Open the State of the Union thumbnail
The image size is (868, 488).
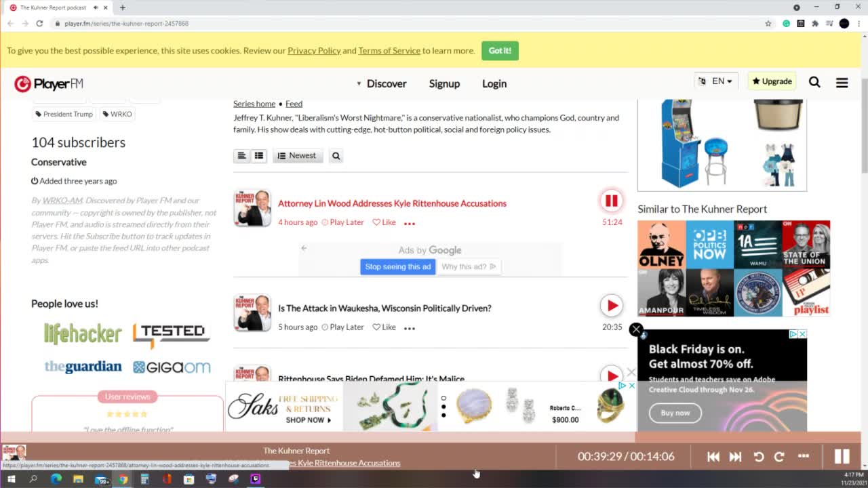pyautogui.click(x=806, y=244)
